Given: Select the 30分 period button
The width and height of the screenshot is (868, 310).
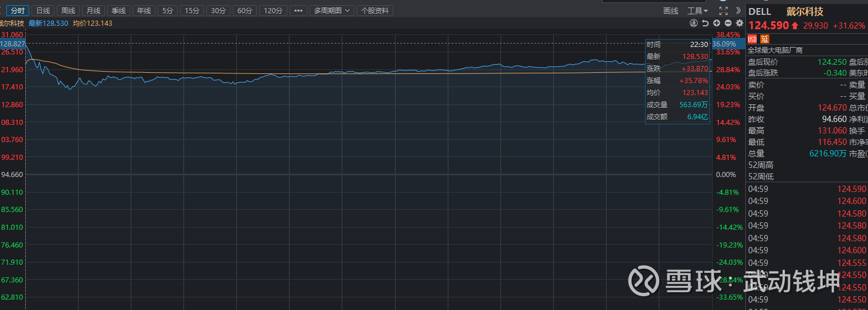Looking at the screenshot, I should [218, 11].
